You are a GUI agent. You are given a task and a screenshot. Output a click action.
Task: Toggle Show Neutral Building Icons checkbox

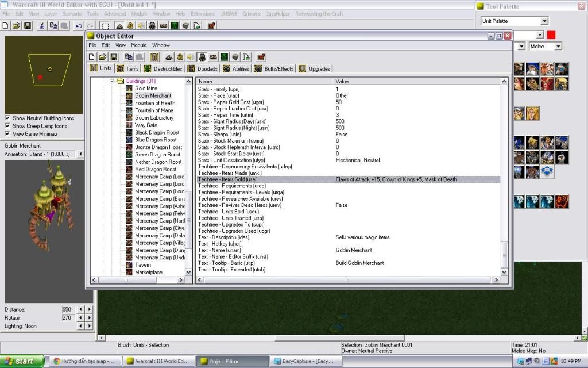tap(7, 118)
